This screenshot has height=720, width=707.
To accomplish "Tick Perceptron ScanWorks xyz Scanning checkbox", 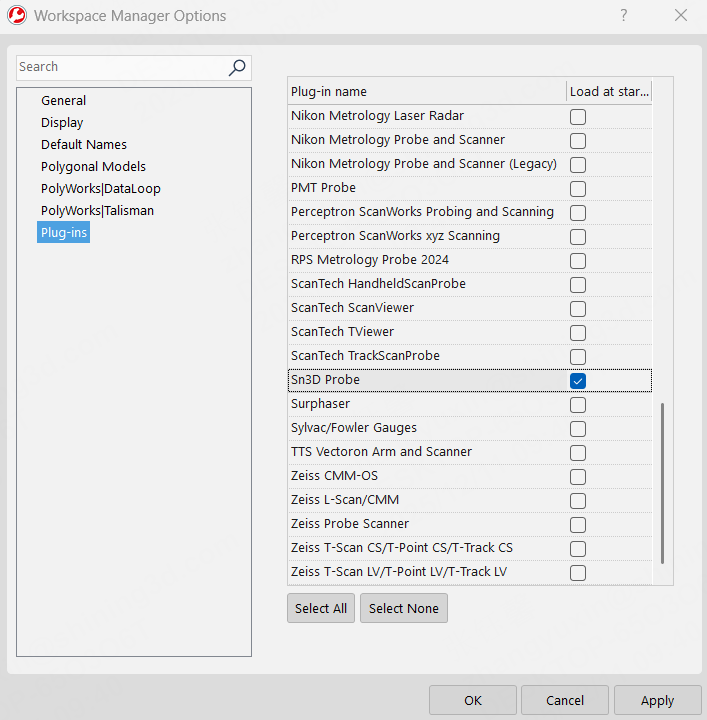I will [578, 236].
